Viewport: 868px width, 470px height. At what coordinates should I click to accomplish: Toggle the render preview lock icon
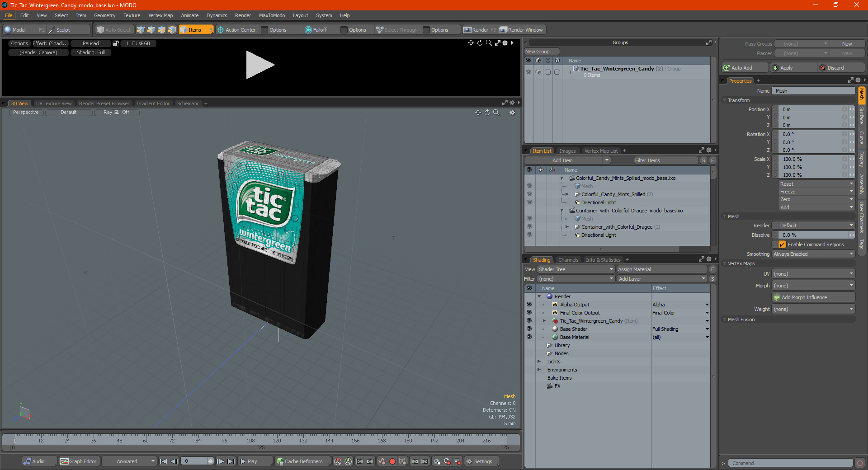pos(116,43)
